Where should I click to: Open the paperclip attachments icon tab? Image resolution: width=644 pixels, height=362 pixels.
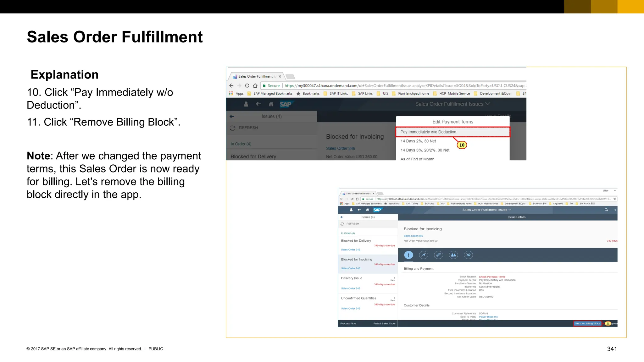tap(438, 255)
